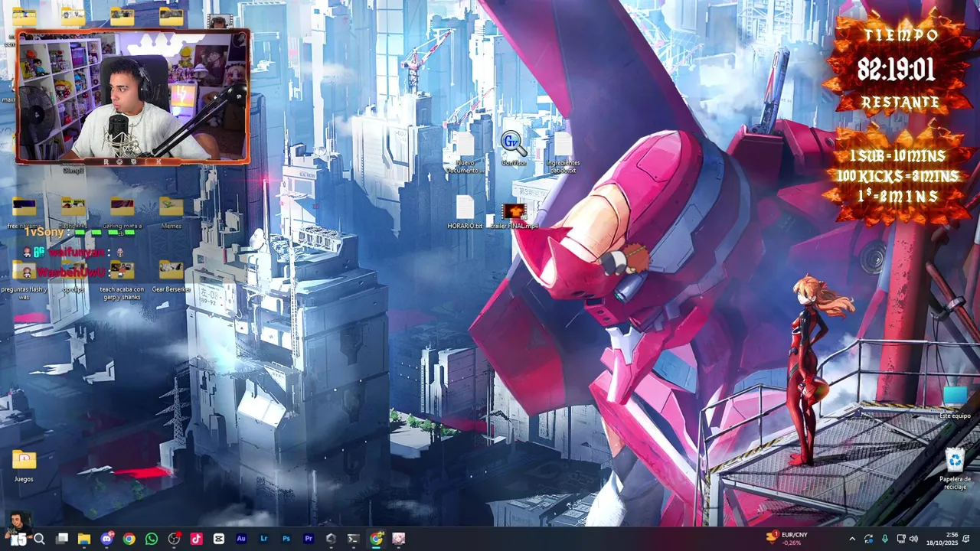
Task: Launch Adobe Premiere Pro from the taskbar
Action: click(x=309, y=539)
